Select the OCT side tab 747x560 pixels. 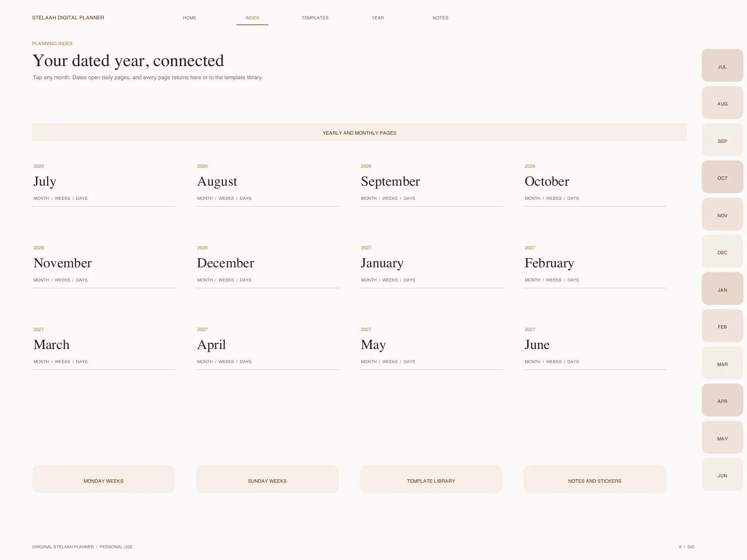(722, 177)
